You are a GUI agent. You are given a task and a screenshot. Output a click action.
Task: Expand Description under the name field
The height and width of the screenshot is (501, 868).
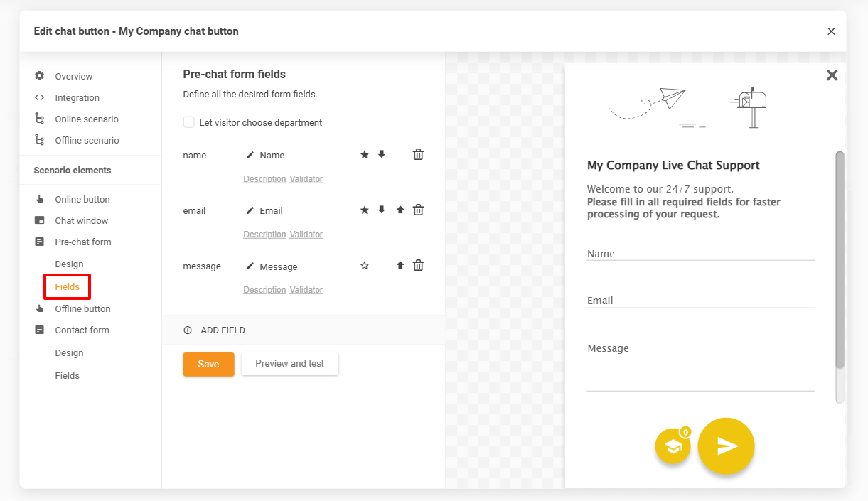point(264,179)
